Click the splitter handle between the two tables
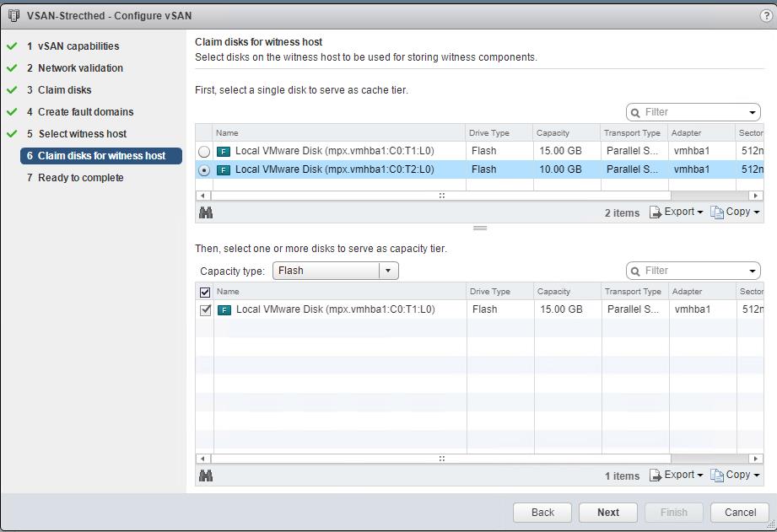 pyautogui.click(x=480, y=228)
